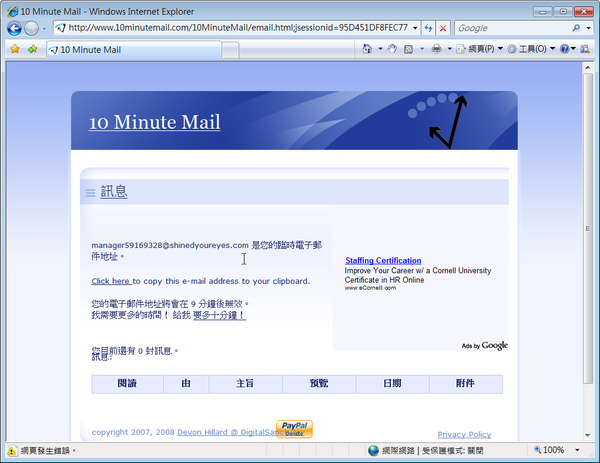Click the vertical scrollbar down arrow

point(588,435)
